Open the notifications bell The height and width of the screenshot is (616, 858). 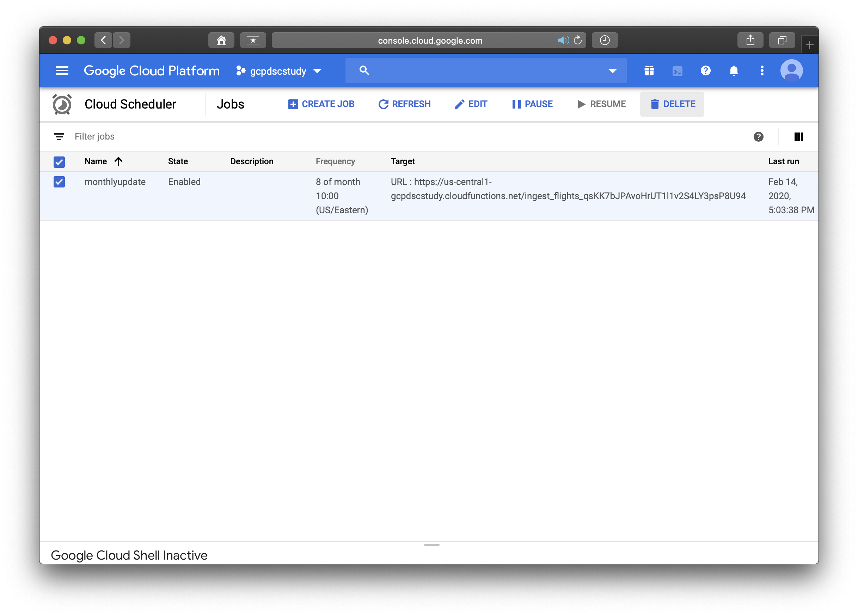(x=734, y=71)
